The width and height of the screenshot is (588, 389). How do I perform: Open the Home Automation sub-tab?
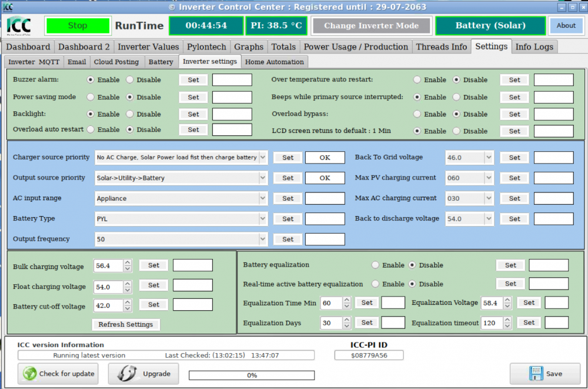(275, 62)
